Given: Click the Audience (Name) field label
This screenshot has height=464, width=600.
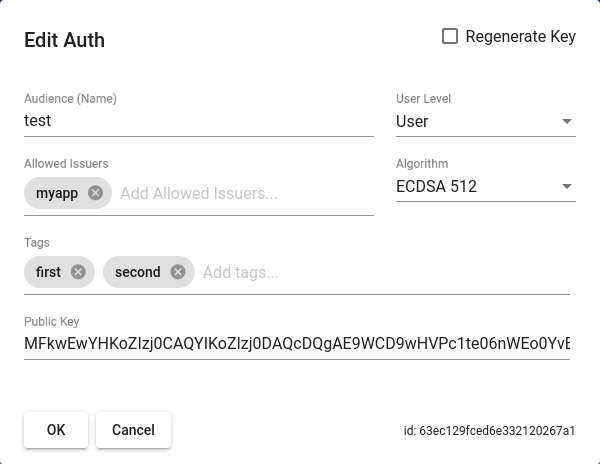Looking at the screenshot, I should point(70,99).
